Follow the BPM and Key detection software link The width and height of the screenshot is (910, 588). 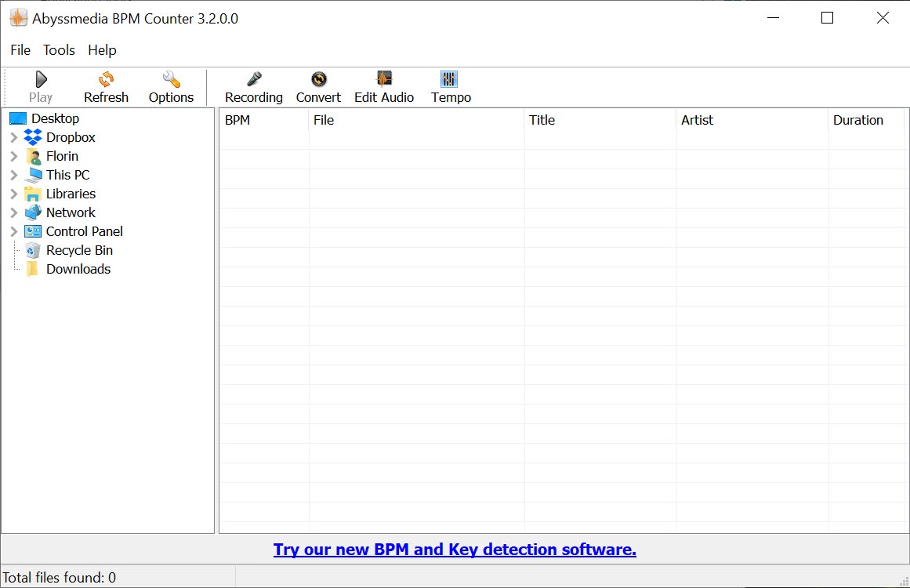coord(455,549)
